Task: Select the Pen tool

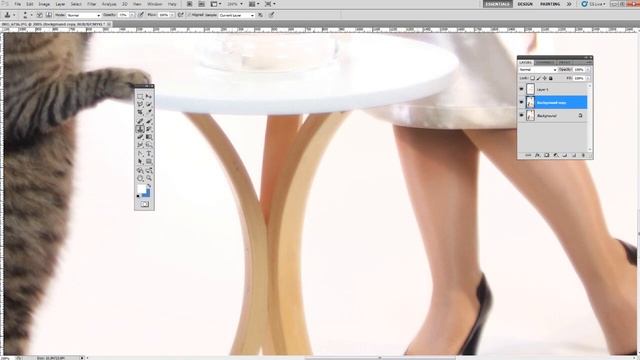Action: click(140, 154)
